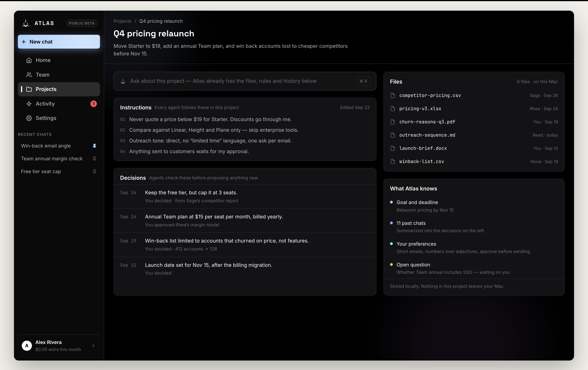588x370 pixels.
Task: Click the file icon for churn-reasons-q3.pdf
Action: (x=393, y=122)
